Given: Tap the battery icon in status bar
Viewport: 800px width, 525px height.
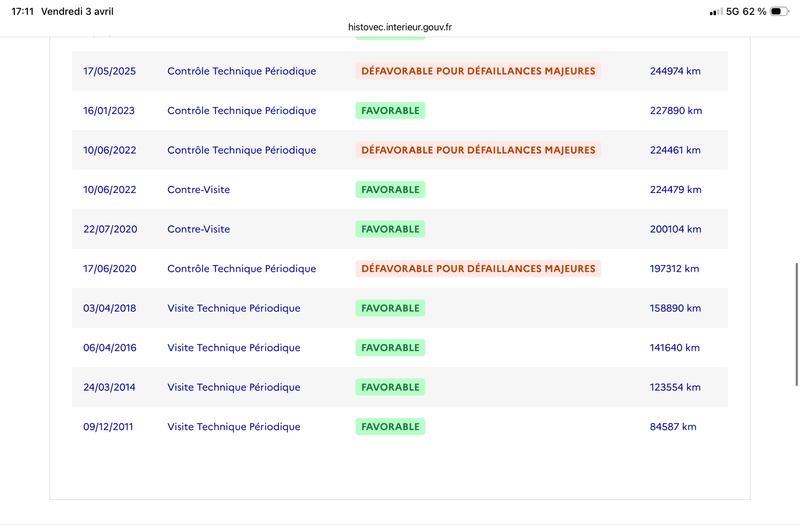Looking at the screenshot, I should (779, 11).
